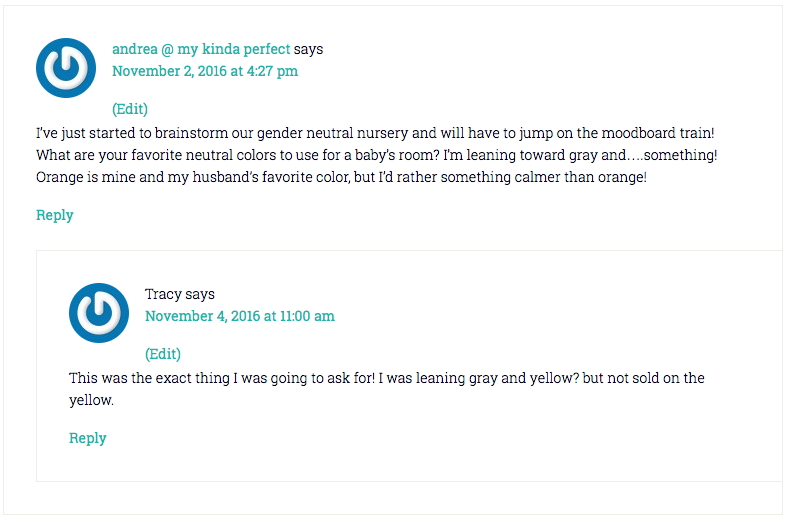
Task: Click the word says after Tracy's name
Action: point(200,294)
